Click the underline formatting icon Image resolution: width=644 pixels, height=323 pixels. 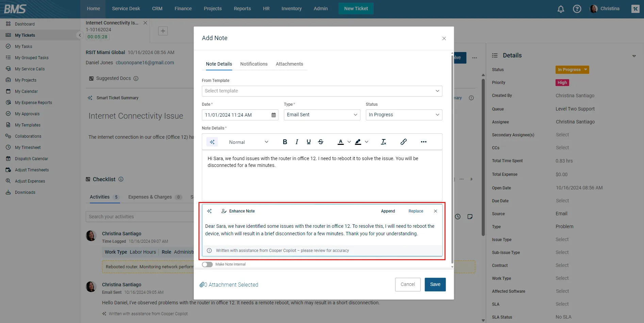[309, 142]
